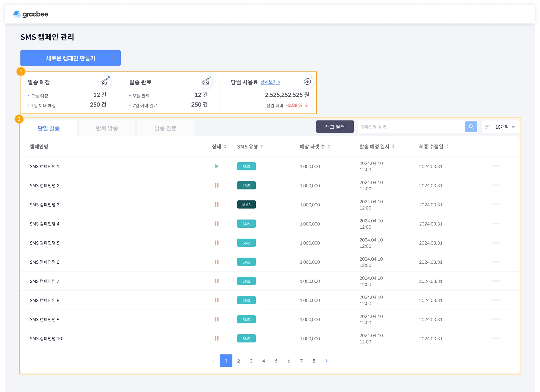Screen dimensions: 540x392
Task: Toggle the pause status of SMS 캠페인명 10
Action: coord(216,338)
